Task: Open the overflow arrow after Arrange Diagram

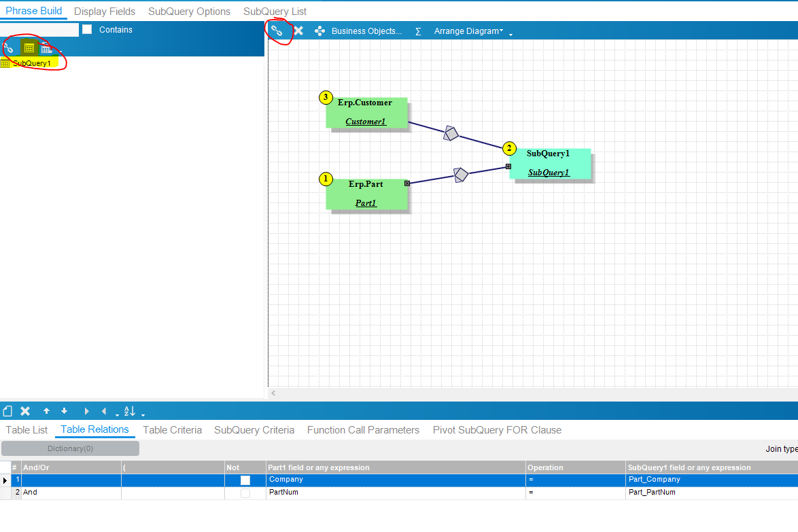Action: [510, 34]
